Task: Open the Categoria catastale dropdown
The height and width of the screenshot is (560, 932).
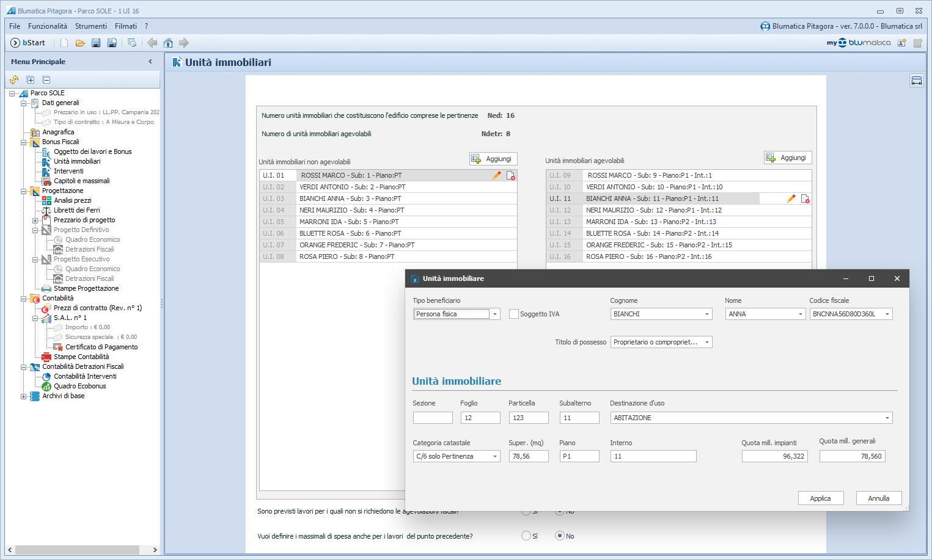Action: click(495, 456)
